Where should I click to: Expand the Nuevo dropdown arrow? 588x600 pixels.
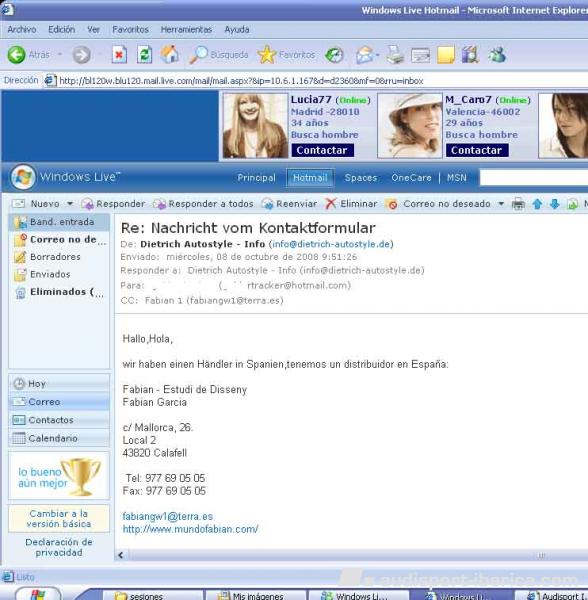pyautogui.click(x=70, y=204)
